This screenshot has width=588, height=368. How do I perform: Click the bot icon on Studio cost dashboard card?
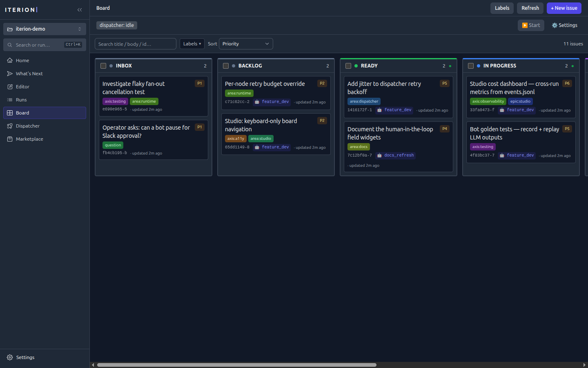click(x=502, y=110)
